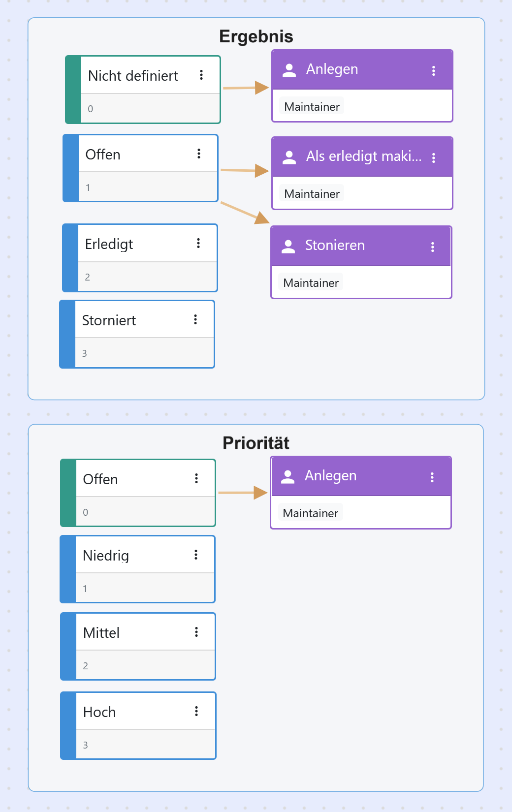
Task: Open menu on Als erledigt maki... action
Action: pos(434,157)
